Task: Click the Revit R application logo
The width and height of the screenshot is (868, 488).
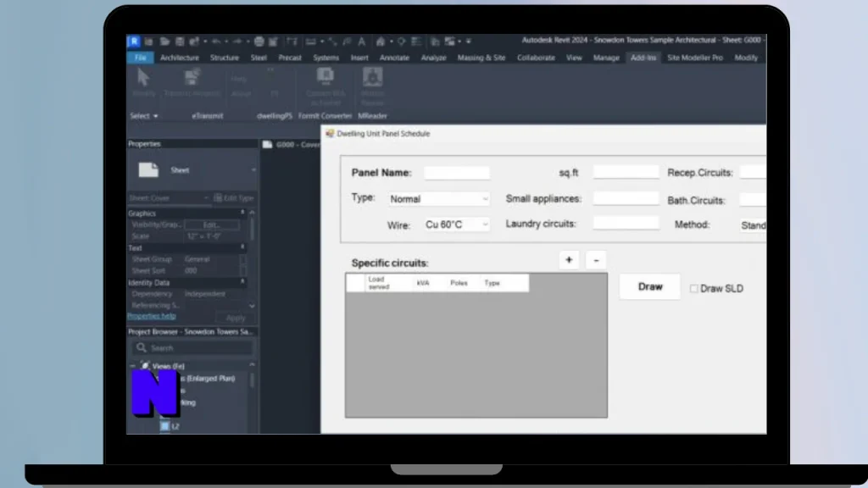Action: point(134,41)
